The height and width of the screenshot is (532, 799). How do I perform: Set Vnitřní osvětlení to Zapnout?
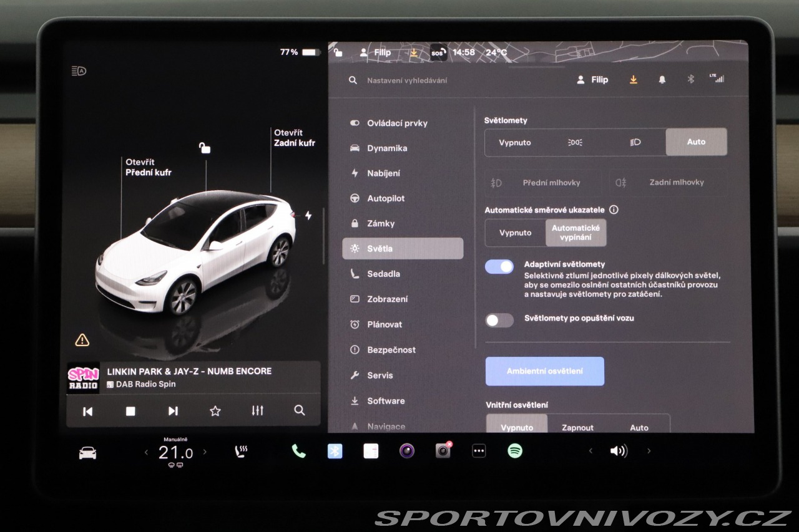[577, 428]
